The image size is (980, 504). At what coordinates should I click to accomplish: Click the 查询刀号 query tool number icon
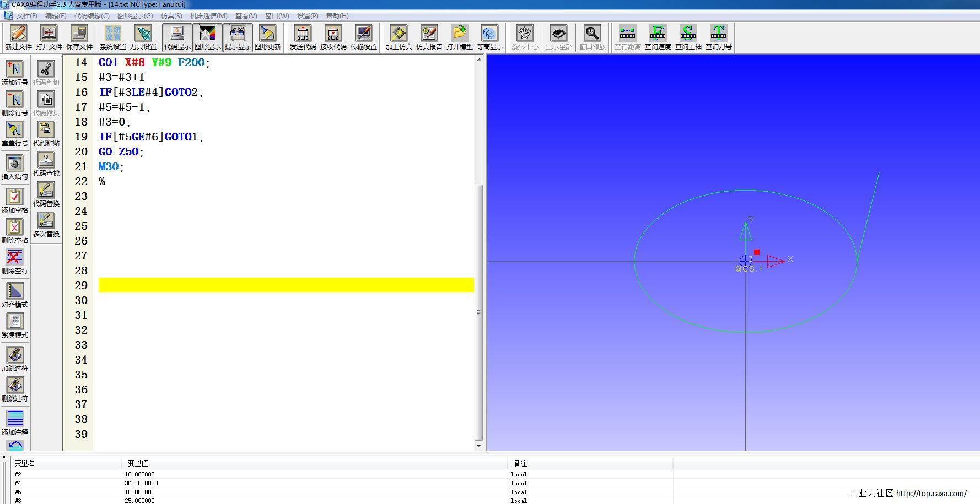point(718,37)
